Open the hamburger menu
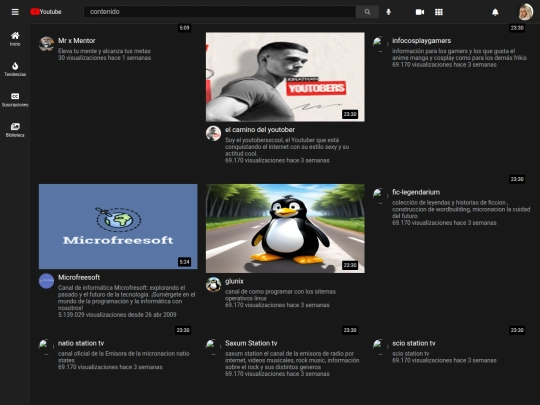The width and height of the screenshot is (540, 405). point(15,12)
